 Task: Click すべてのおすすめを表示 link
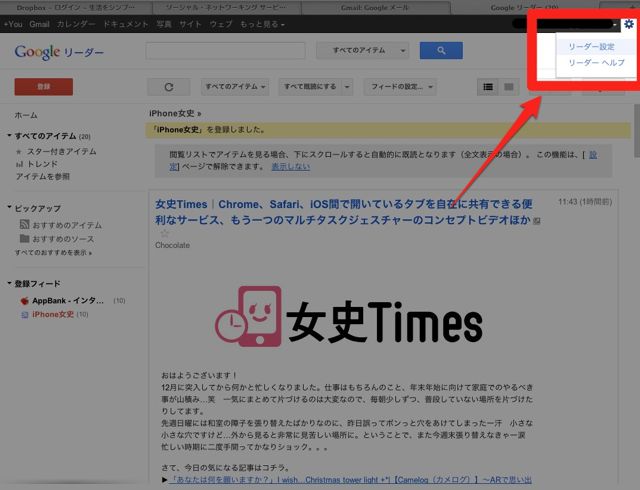[x=53, y=253]
